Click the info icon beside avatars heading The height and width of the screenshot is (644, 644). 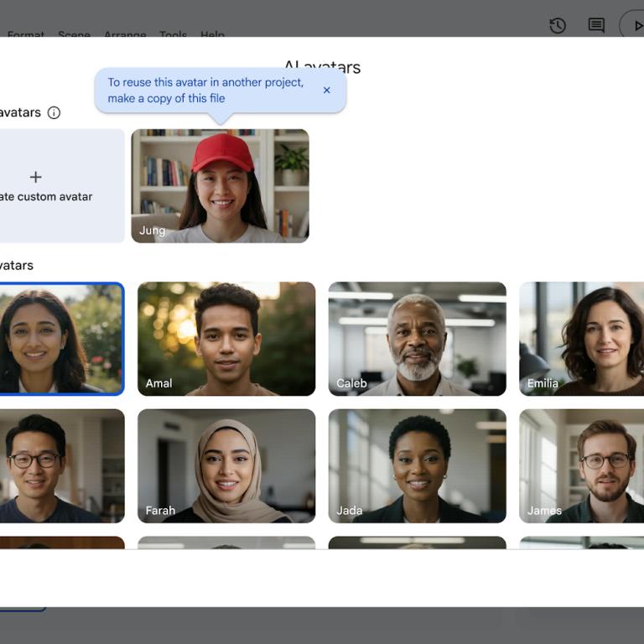click(55, 112)
